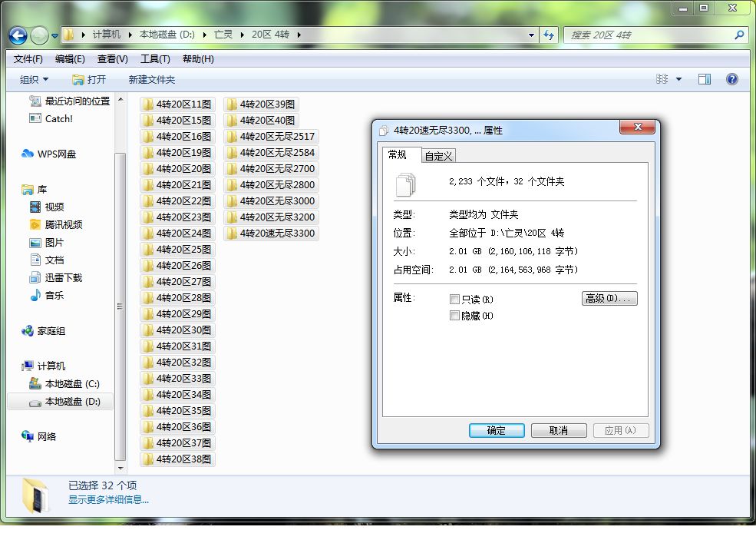Click 取消 in the properties dialog
This screenshot has width=756, height=540.
tap(559, 430)
